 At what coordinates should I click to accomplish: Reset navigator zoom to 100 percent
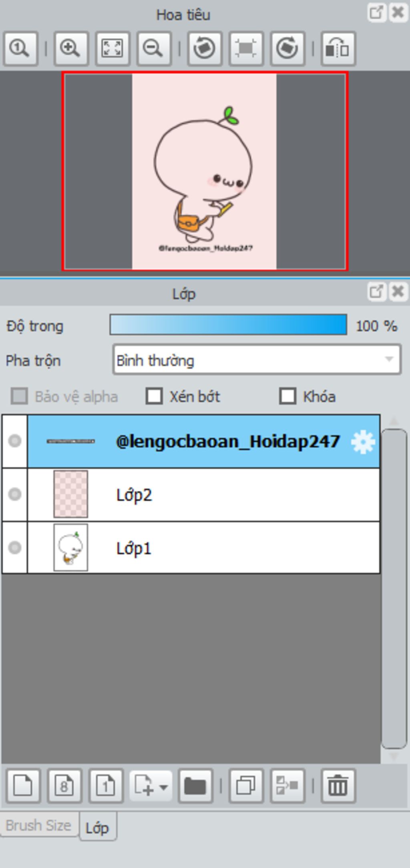[x=21, y=48]
